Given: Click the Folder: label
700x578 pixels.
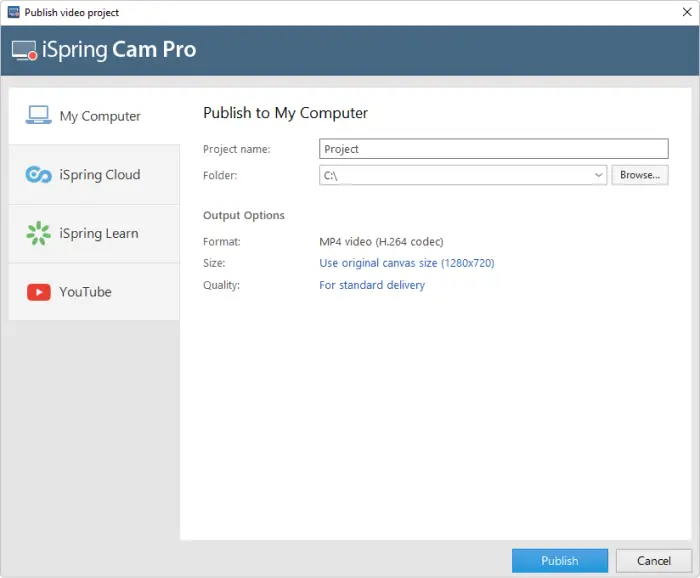Looking at the screenshot, I should [x=220, y=175].
